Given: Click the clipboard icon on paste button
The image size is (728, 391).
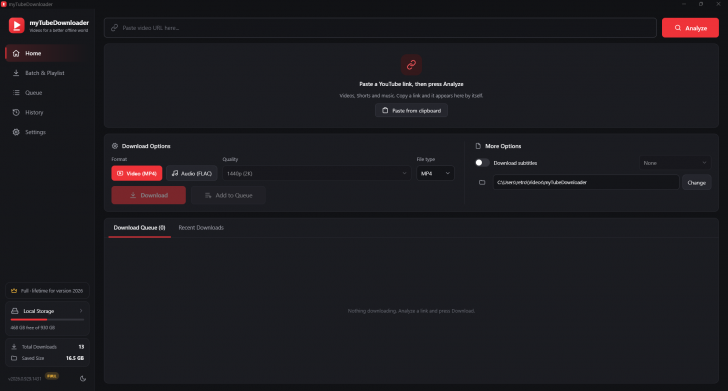Looking at the screenshot, I should pos(385,111).
